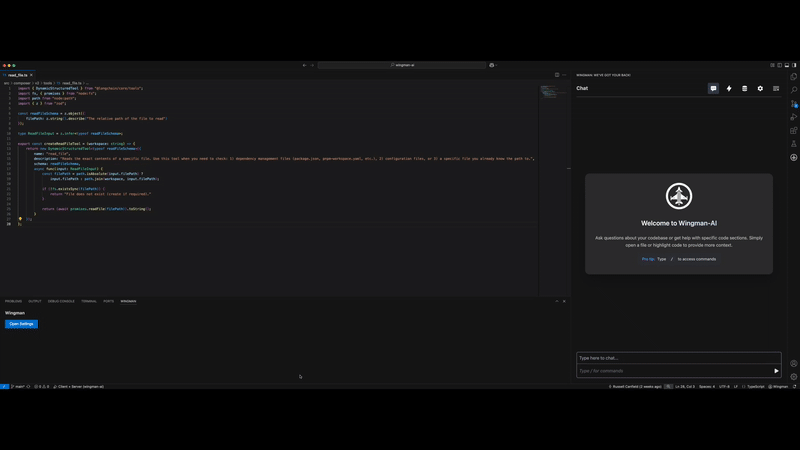Image resolution: width=800 pixels, height=450 pixels.
Task: Customize layout icon in title bar
Action: click(x=772, y=65)
